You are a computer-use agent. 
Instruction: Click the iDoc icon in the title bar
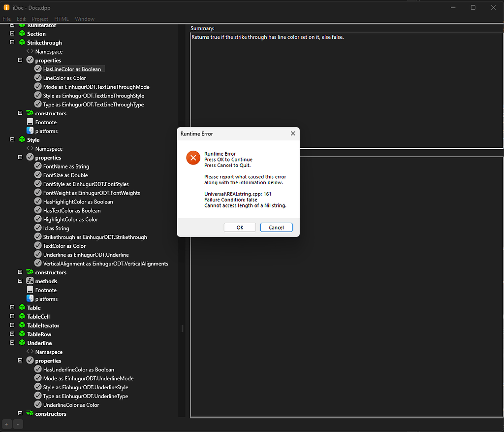click(6, 7)
